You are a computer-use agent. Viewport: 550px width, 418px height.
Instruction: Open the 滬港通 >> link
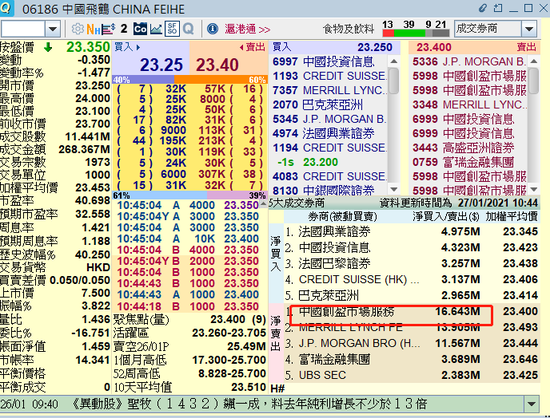coord(247,29)
